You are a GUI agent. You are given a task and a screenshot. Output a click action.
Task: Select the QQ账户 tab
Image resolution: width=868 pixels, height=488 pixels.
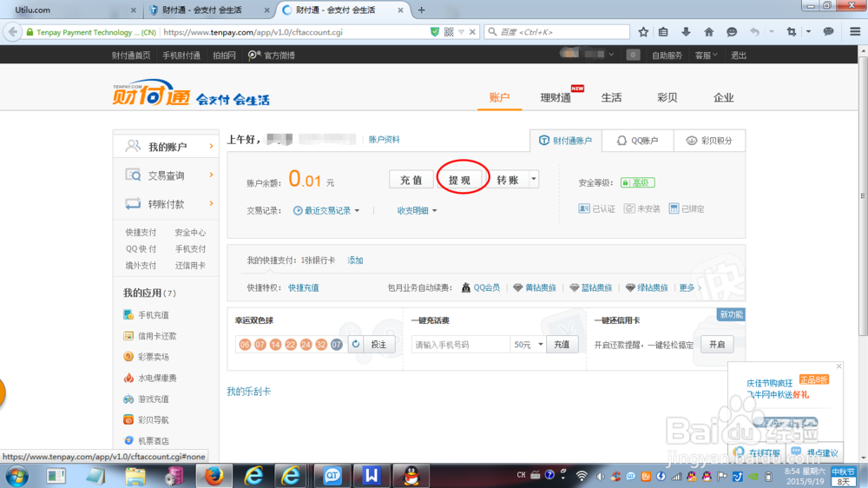638,141
